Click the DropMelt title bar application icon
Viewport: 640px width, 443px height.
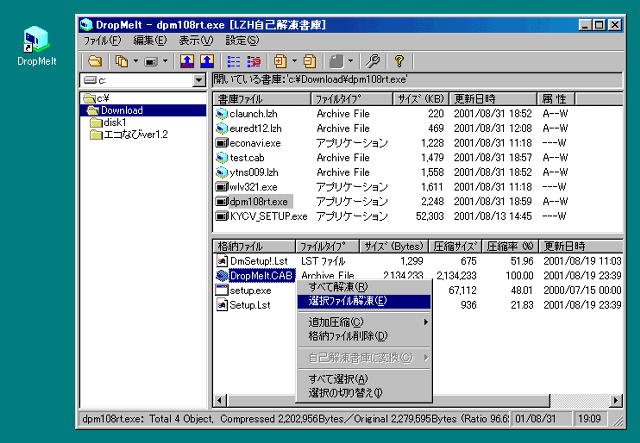click(x=87, y=25)
